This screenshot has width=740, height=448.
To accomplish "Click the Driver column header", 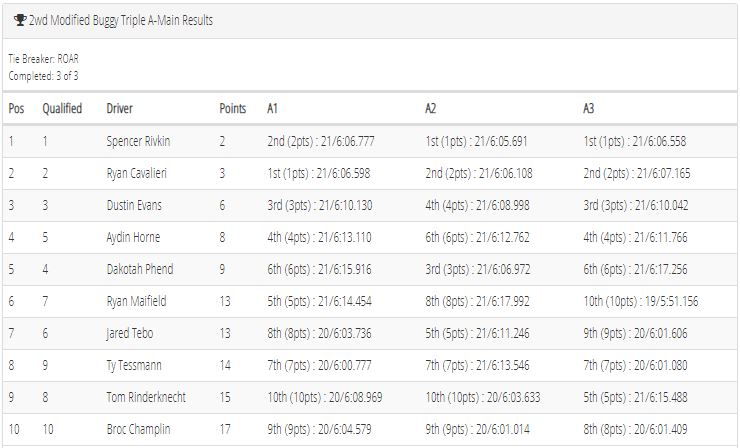I will tap(119, 109).
